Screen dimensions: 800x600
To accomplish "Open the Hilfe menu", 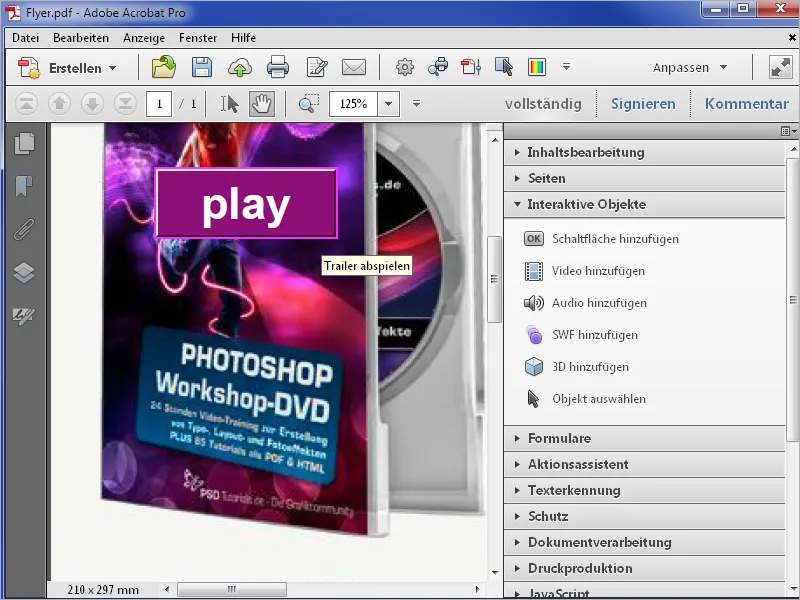I will pos(243,38).
